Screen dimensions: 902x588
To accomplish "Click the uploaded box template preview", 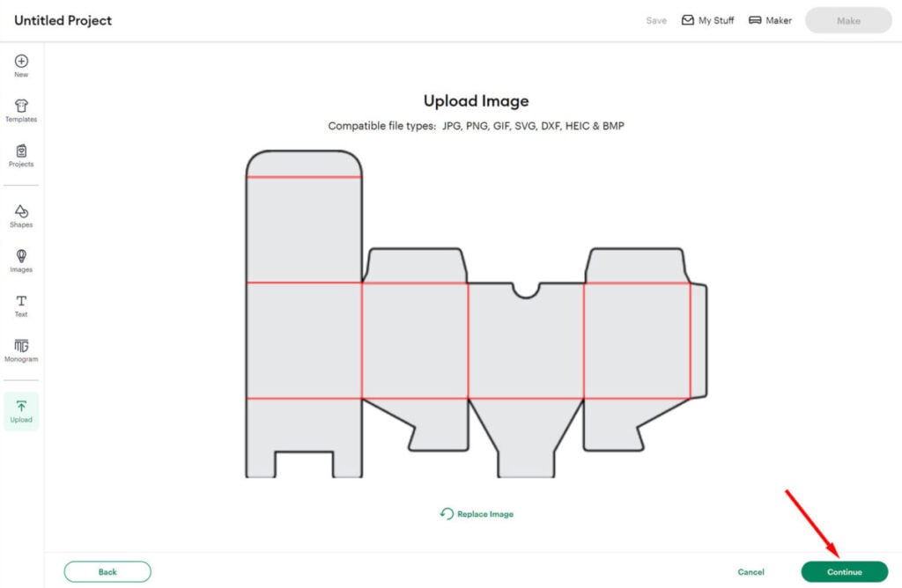I will [x=476, y=317].
